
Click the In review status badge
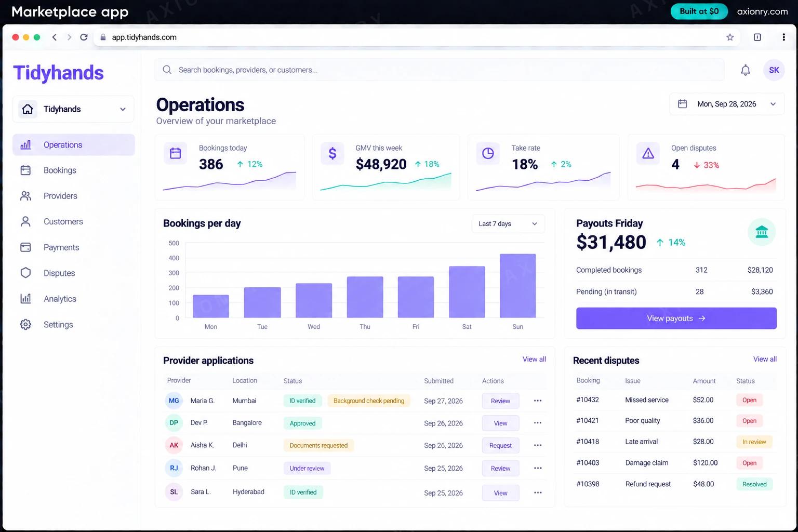coord(754,442)
